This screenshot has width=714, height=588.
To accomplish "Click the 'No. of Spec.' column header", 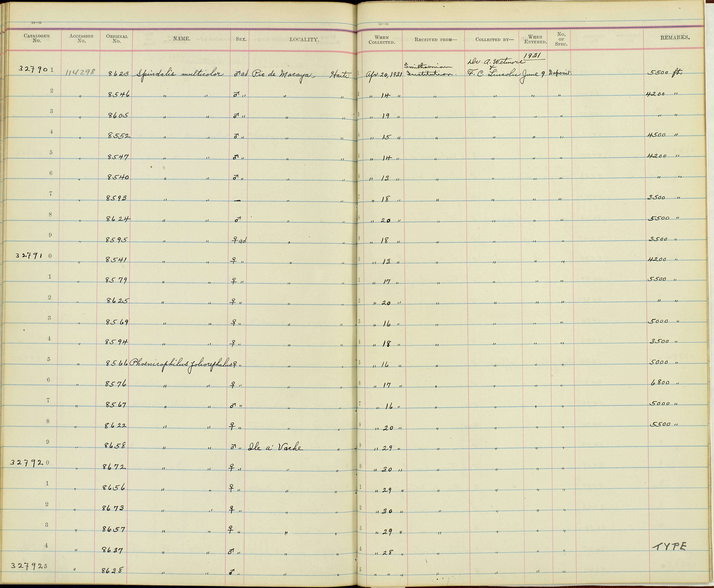I will 561,39.
